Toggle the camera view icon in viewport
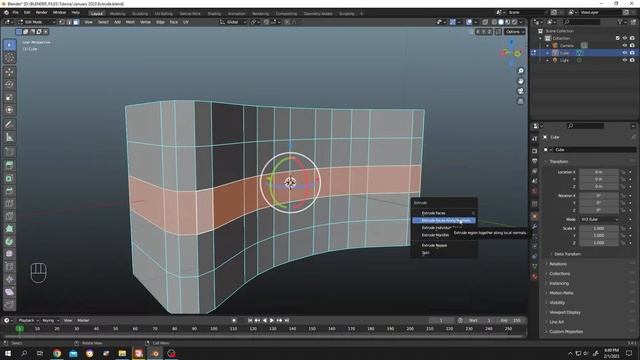This screenshot has height=360, width=640. 520,91
